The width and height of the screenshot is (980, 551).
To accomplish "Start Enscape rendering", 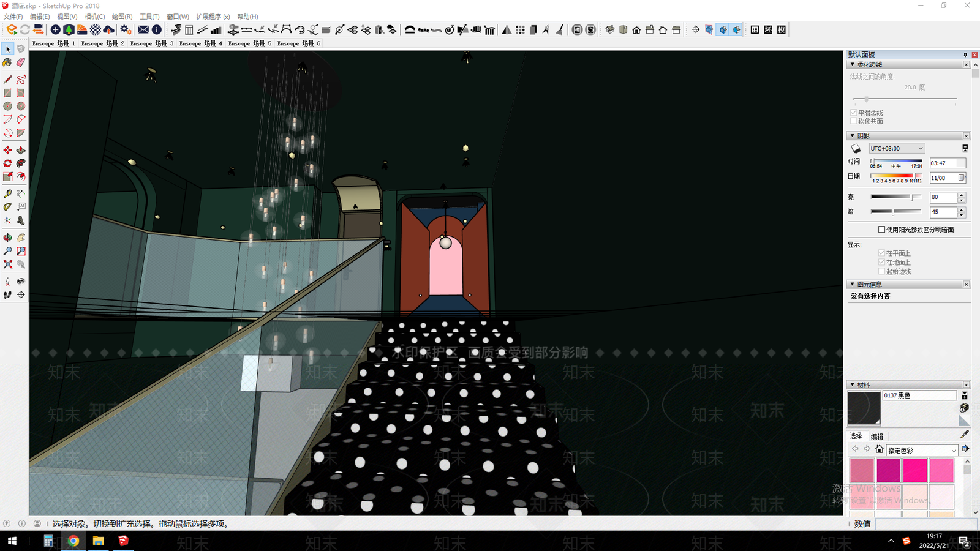I will pos(12,29).
